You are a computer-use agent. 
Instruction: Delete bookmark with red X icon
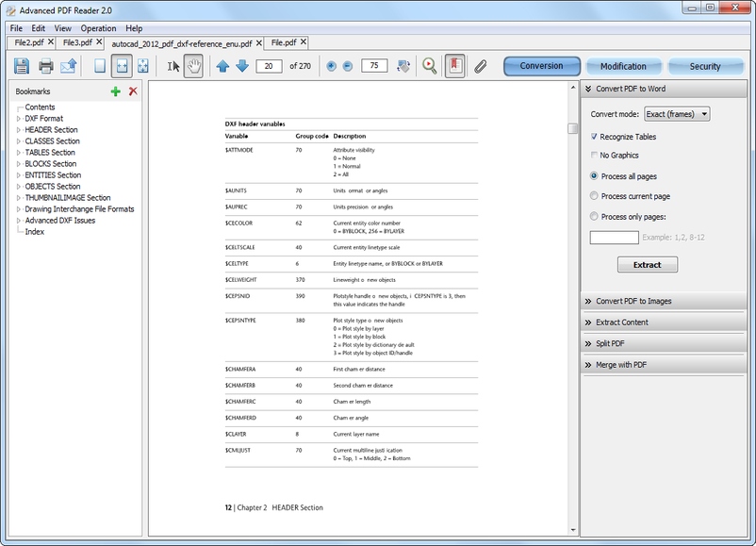point(133,91)
